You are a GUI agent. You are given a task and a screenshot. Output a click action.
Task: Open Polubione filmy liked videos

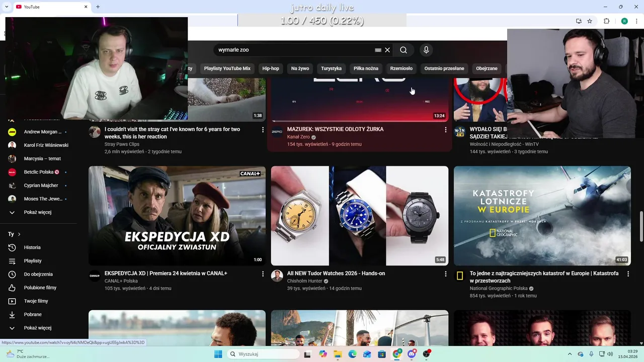pos(40,288)
